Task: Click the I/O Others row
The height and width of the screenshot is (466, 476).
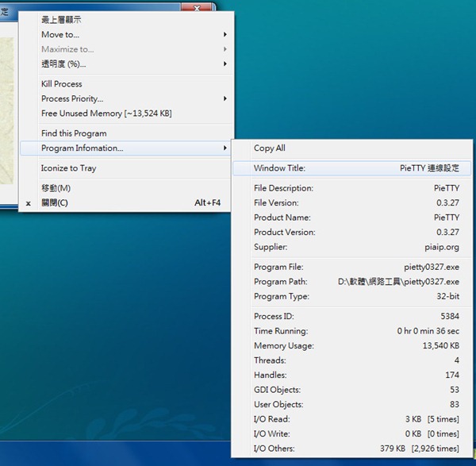Action: [x=352, y=449]
